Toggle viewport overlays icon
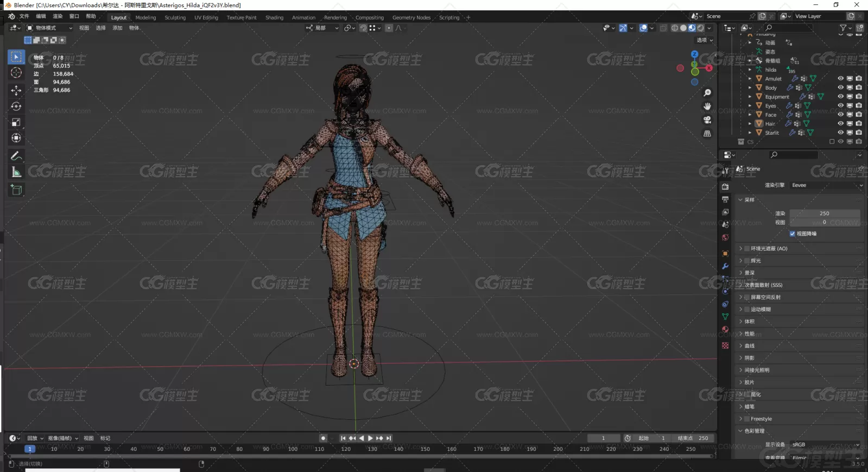The width and height of the screenshot is (868, 472). tap(643, 28)
